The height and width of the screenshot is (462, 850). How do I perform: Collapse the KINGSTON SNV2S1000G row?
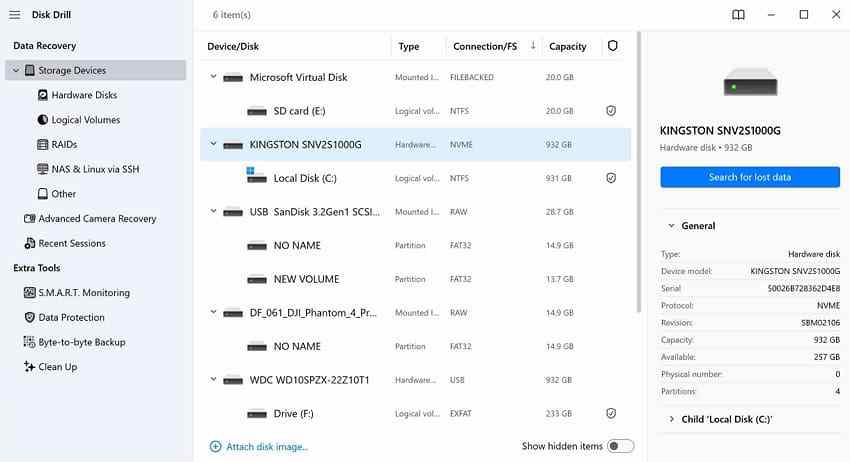coord(214,144)
